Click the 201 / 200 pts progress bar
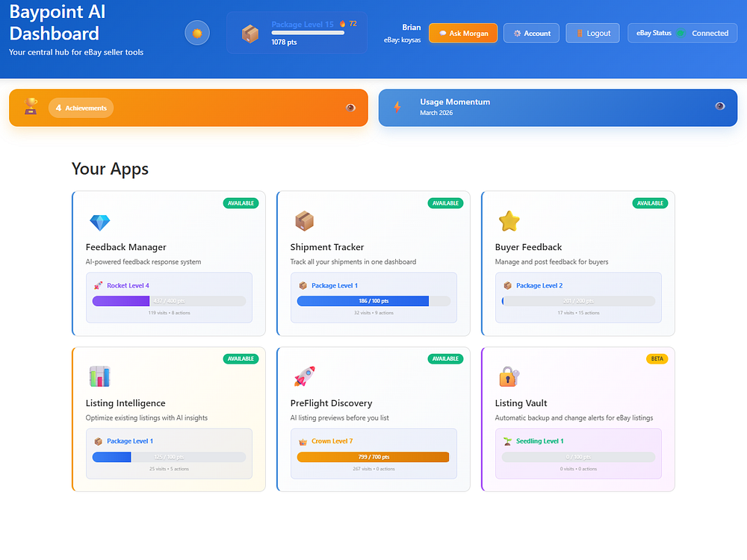This screenshot has width=747, height=560. pos(578,301)
